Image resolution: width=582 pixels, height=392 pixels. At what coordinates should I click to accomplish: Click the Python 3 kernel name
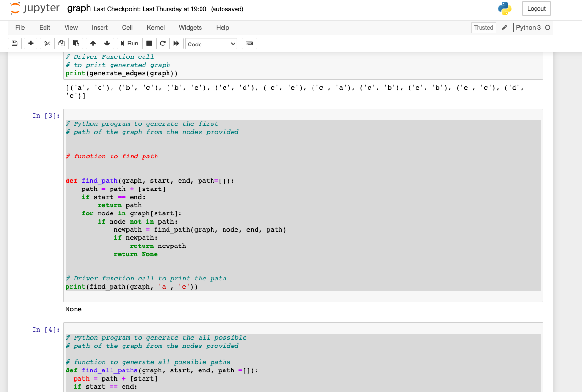[x=528, y=28]
